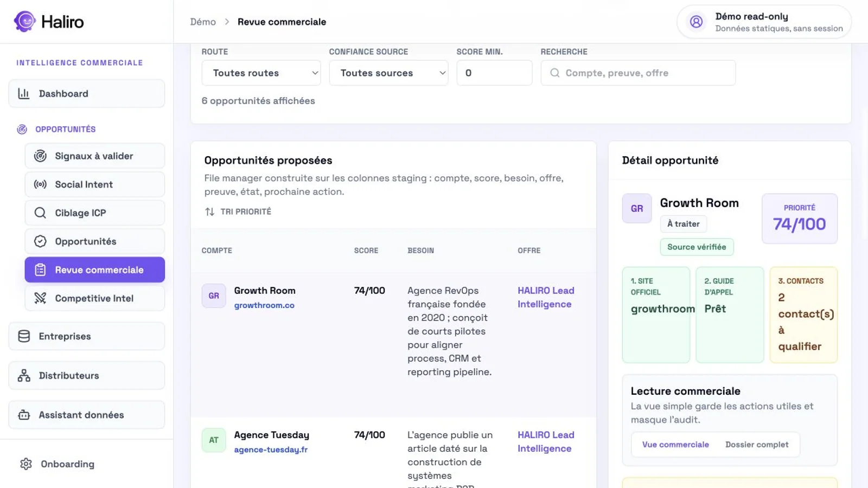
Task: Click the Démo breadcrumb link
Action: tap(203, 22)
